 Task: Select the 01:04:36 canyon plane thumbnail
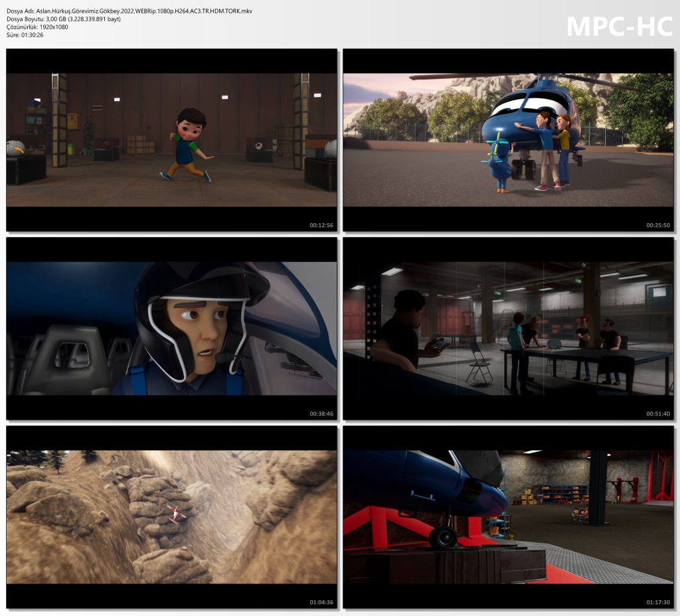tap(172, 517)
